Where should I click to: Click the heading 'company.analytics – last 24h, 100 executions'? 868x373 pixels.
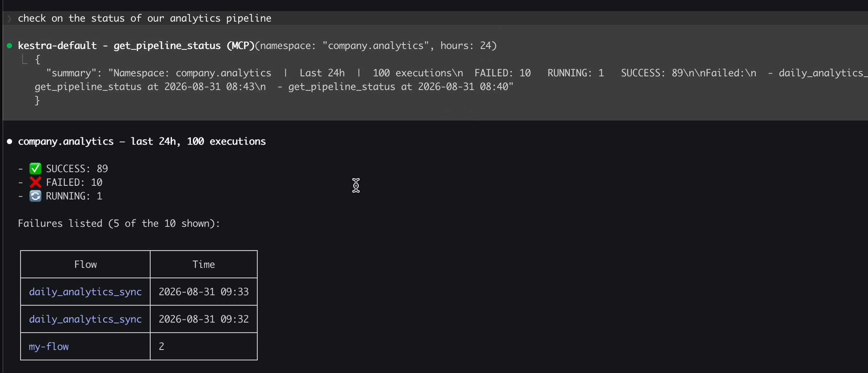click(x=142, y=141)
